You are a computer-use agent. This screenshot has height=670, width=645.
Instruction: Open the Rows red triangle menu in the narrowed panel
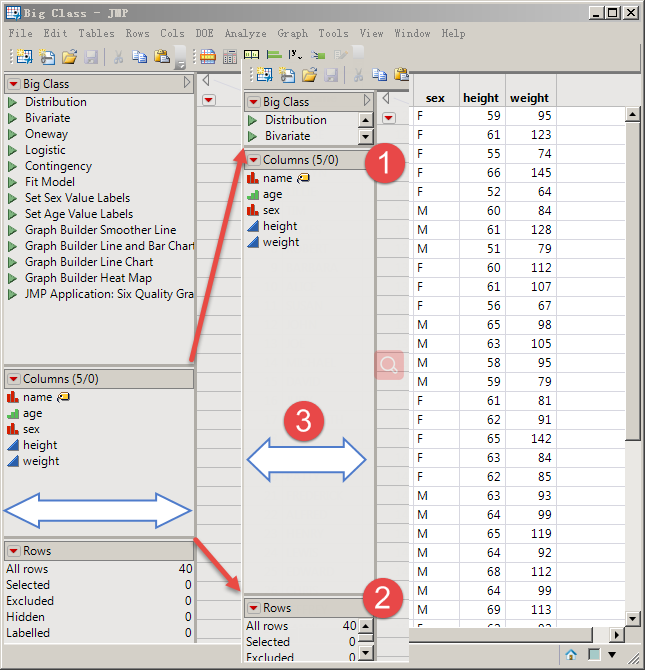tap(254, 608)
